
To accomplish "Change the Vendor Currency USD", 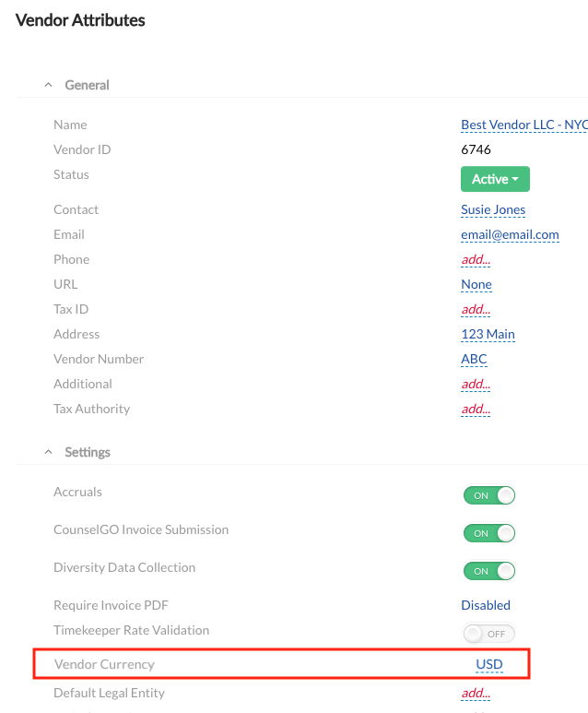I will pyautogui.click(x=489, y=664).
